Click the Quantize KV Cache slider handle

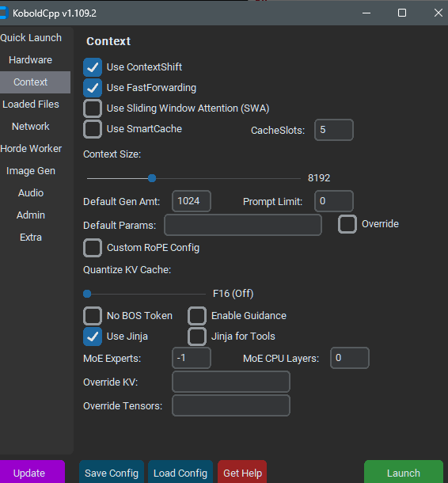point(87,294)
